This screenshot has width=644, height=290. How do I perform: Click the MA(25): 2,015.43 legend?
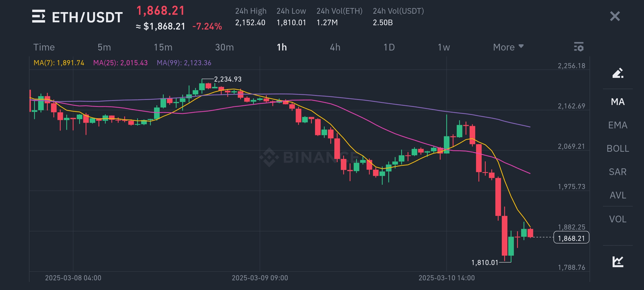pyautogui.click(x=120, y=63)
